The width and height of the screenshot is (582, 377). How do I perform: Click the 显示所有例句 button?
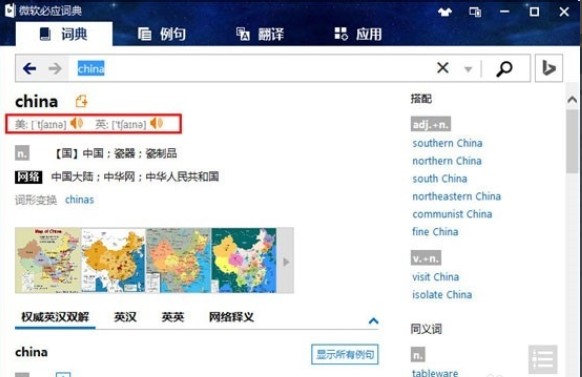[345, 354]
